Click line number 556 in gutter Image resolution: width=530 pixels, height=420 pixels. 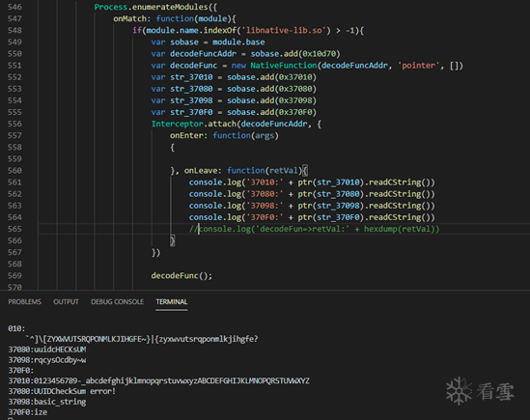point(14,124)
